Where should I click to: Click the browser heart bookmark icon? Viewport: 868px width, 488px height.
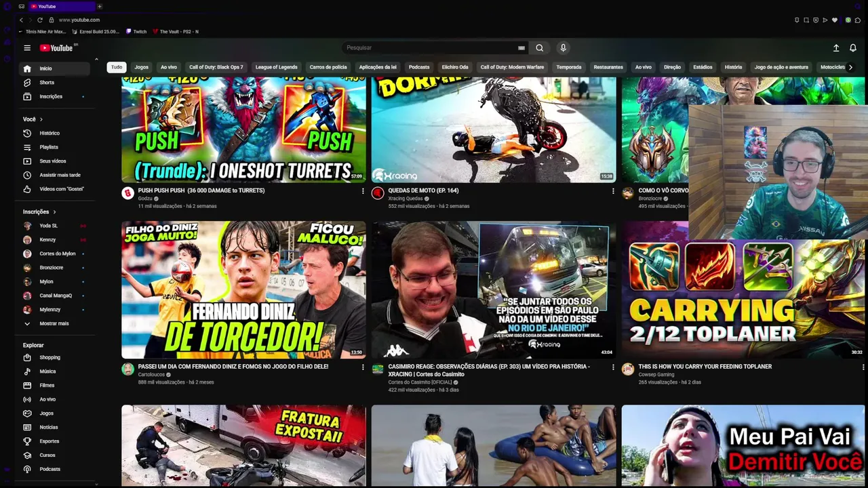point(835,20)
